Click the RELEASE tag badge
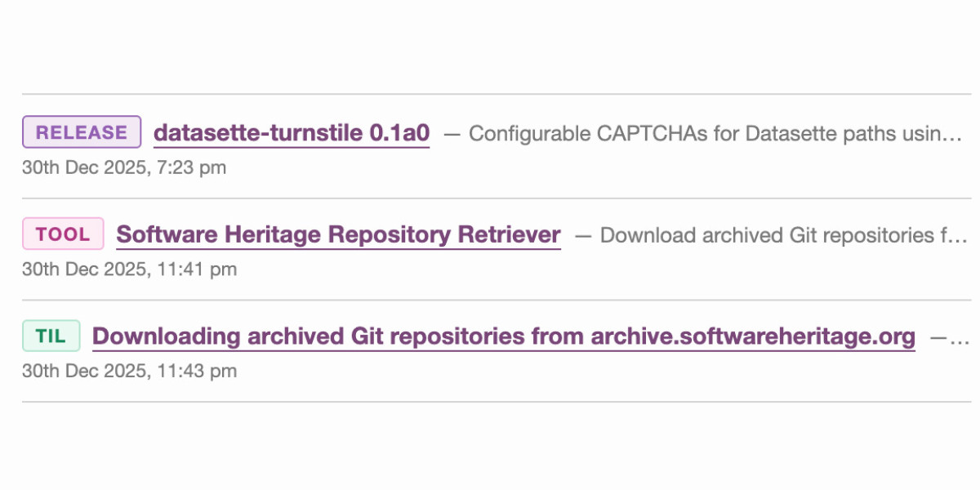This screenshot has width=980, height=490. [x=81, y=132]
